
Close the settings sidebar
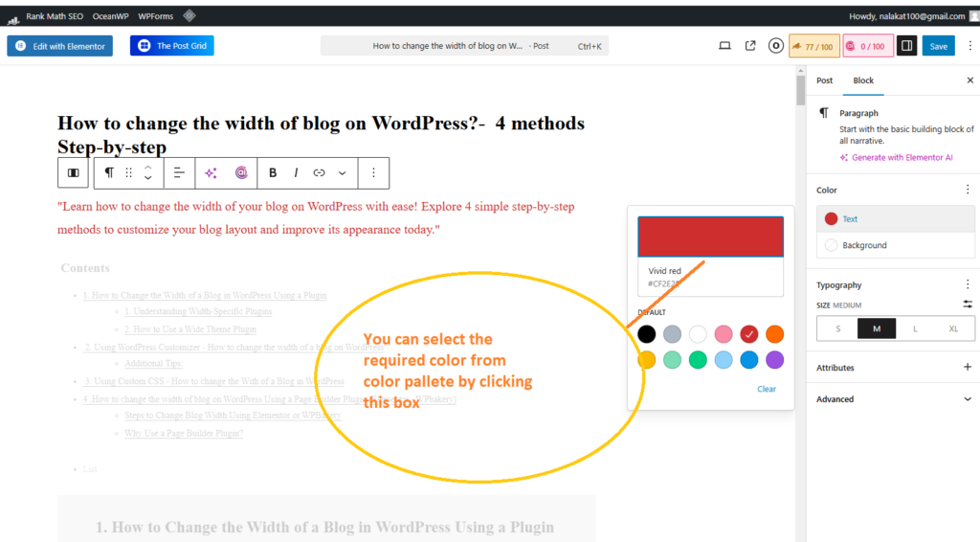pyautogui.click(x=970, y=80)
